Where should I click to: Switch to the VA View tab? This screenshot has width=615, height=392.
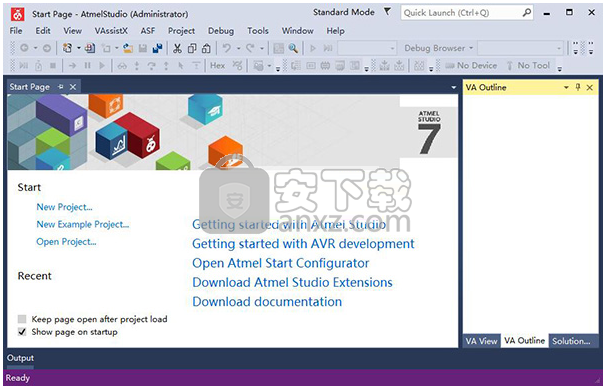(x=481, y=341)
